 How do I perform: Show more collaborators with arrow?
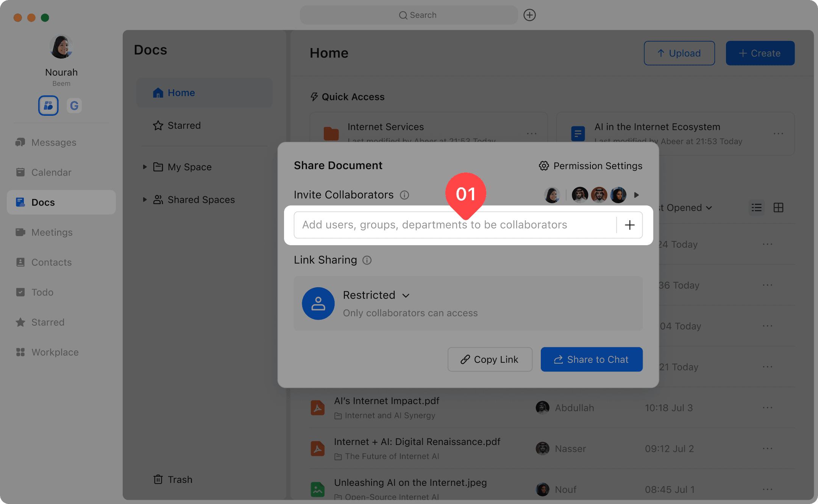click(637, 195)
